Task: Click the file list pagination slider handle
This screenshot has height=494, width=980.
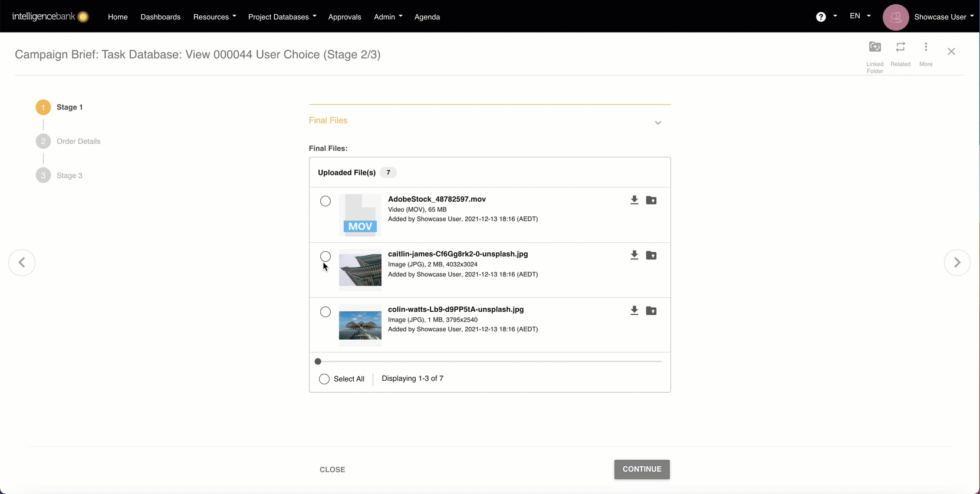Action: [318, 361]
